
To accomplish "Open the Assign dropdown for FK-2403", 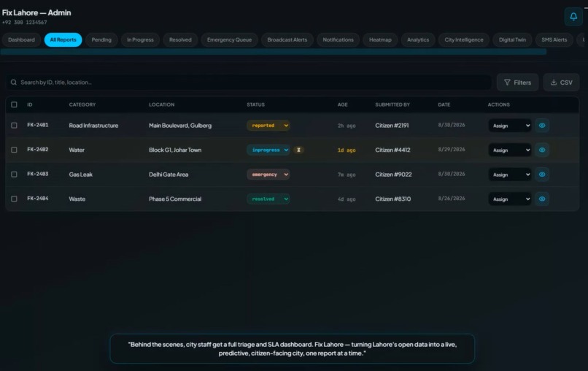I will coord(510,175).
